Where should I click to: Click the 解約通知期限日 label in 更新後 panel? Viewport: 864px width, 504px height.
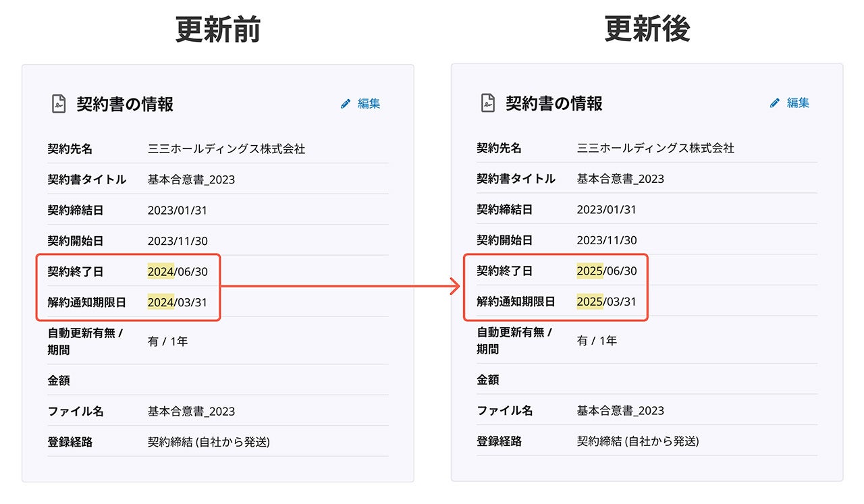point(516,301)
